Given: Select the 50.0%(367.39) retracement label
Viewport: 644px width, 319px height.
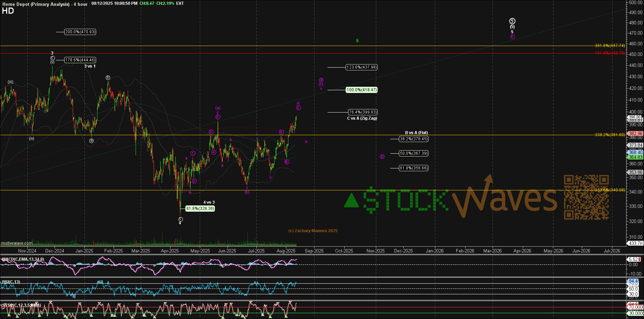Looking at the screenshot, I should (x=414, y=153).
